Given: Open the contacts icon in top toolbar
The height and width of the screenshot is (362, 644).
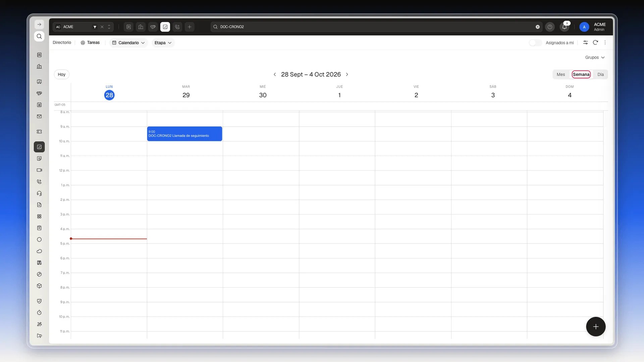Looking at the screenshot, I should [129, 27].
